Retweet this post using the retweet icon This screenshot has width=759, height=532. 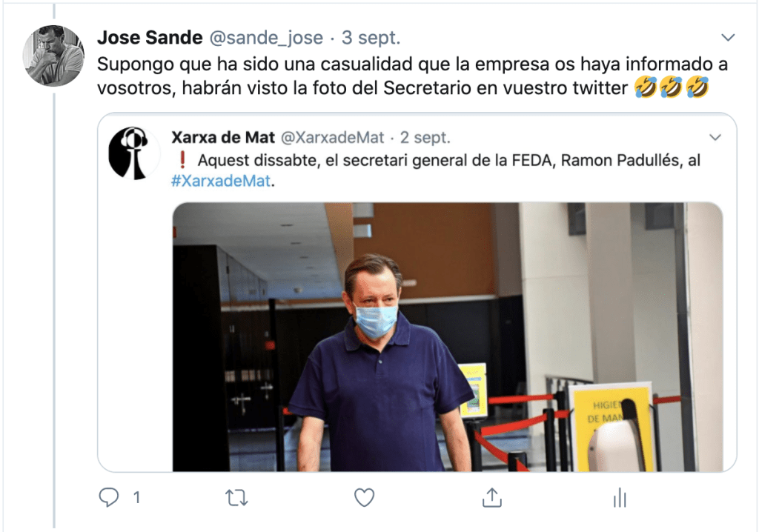(x=236, y=498)
